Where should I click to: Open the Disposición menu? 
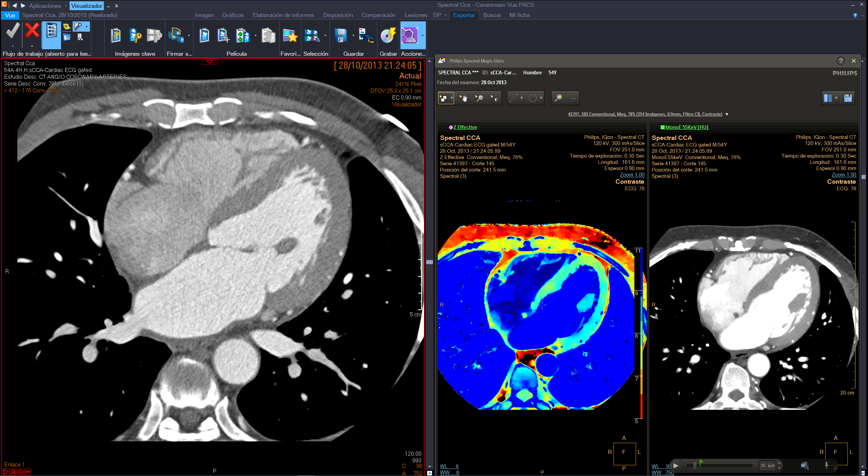[338, 15]
